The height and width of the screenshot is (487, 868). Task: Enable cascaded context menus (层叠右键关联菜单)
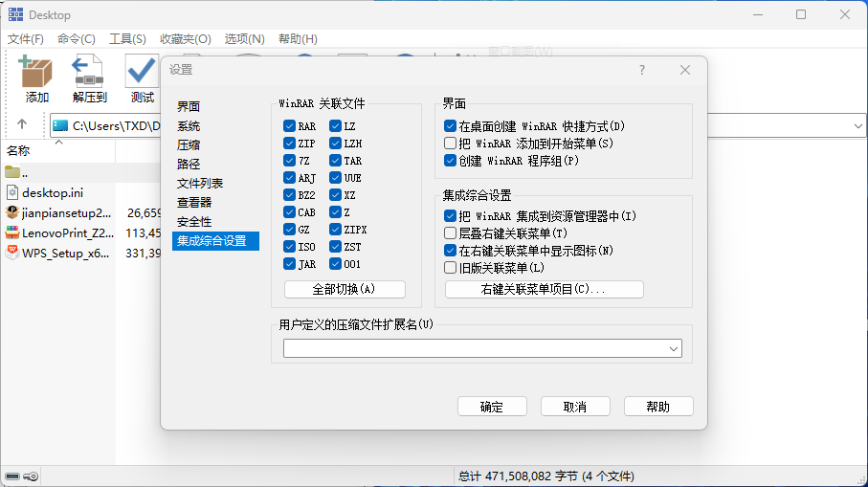point(450,233)
